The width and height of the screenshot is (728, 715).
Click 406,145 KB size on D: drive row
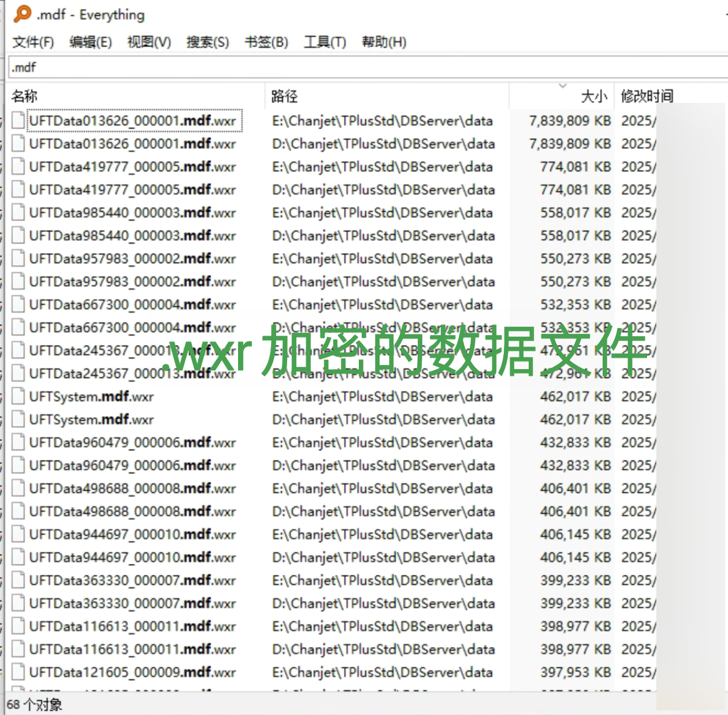pyautogui.click(x=575, y=557)
